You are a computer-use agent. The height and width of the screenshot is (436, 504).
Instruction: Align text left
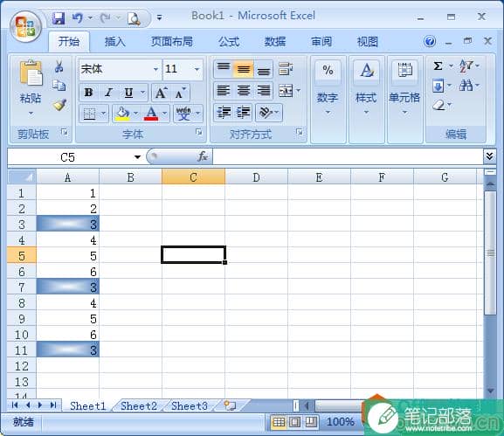pos(224,90)
